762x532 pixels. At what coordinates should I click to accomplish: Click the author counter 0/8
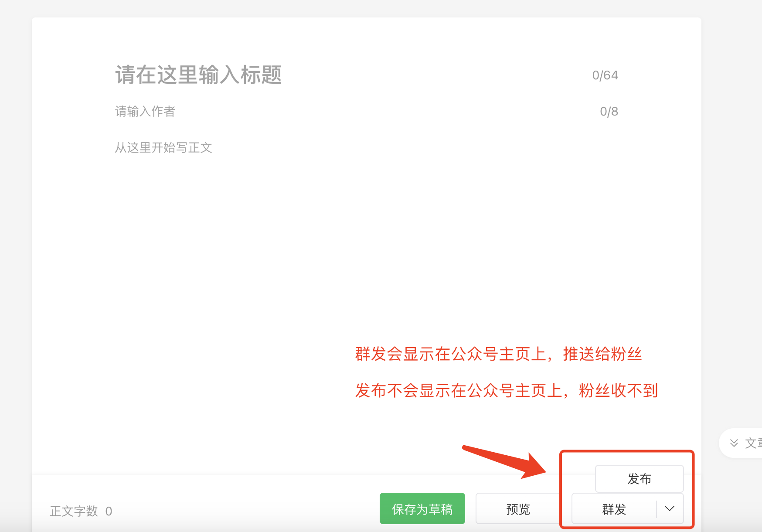coord(609,112)
